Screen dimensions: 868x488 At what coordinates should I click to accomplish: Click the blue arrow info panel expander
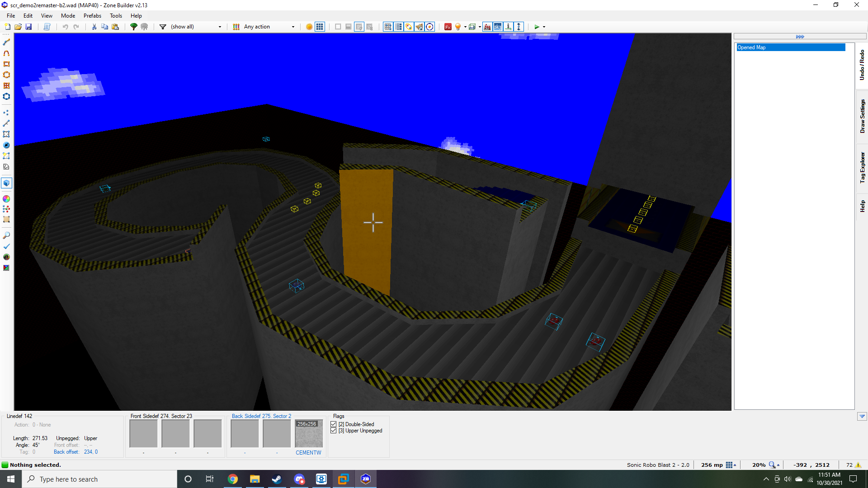(x=862, y=417)
